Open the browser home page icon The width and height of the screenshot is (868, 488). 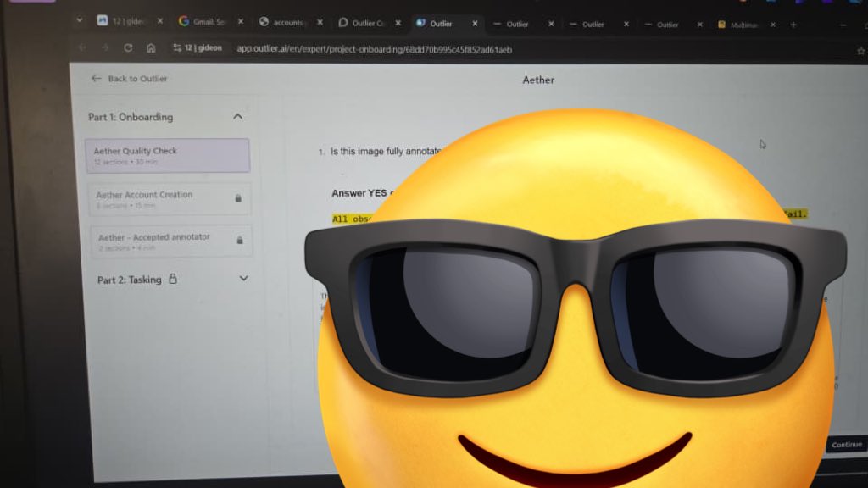(151, 48)
